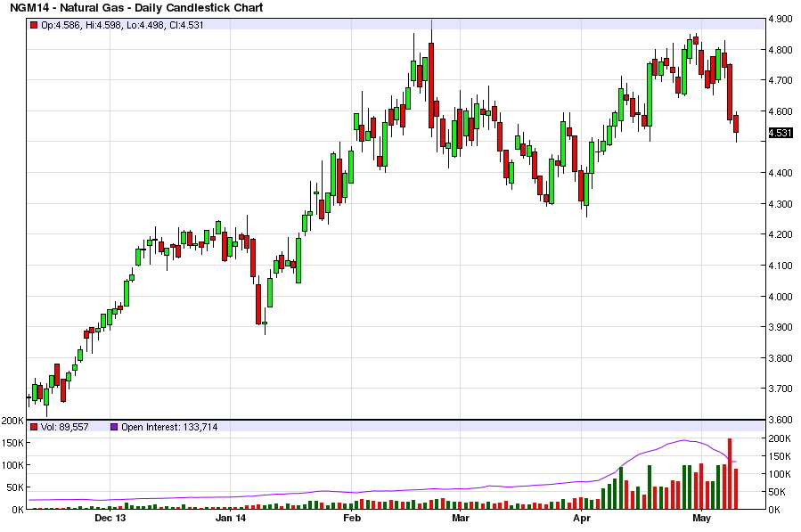Click the 'Feb' date axis label
Viewport: 801px width, 532px height.
[351, 519]
